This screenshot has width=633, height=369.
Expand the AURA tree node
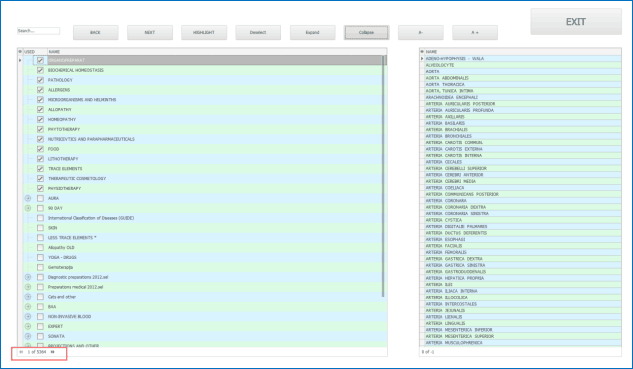click(28, 198)
